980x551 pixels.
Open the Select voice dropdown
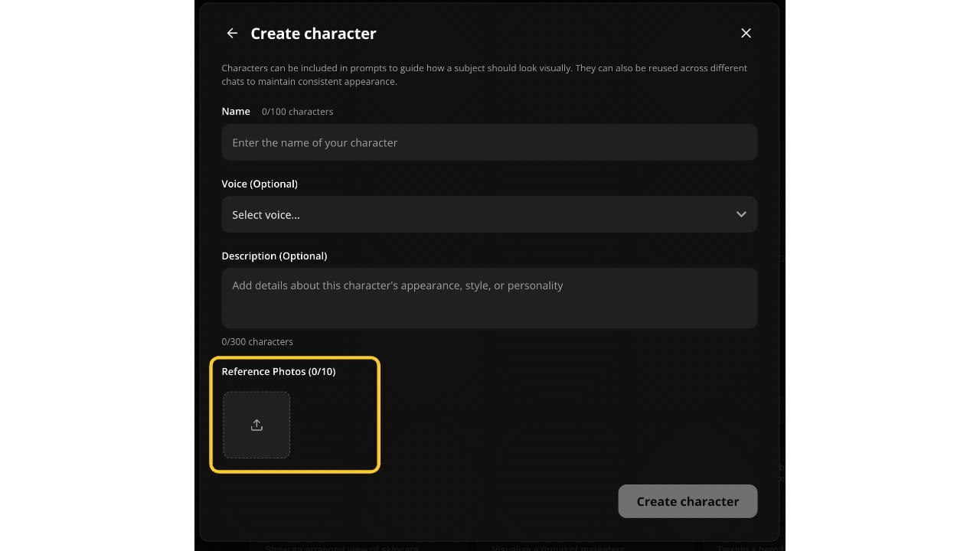pos(489,214)
